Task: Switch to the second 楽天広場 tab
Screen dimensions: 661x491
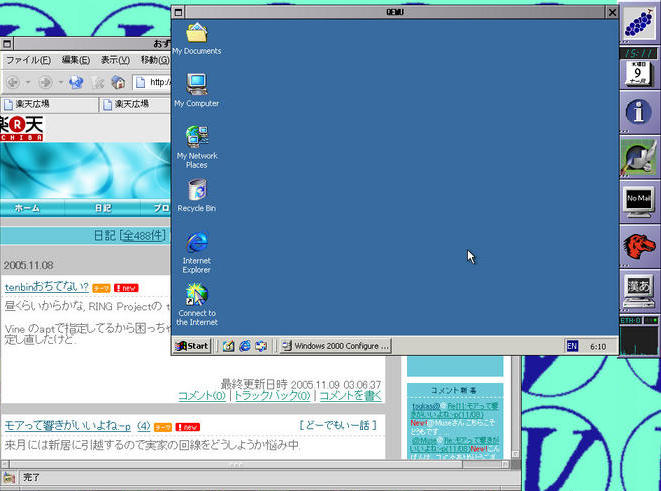Action: pos(130,104)
